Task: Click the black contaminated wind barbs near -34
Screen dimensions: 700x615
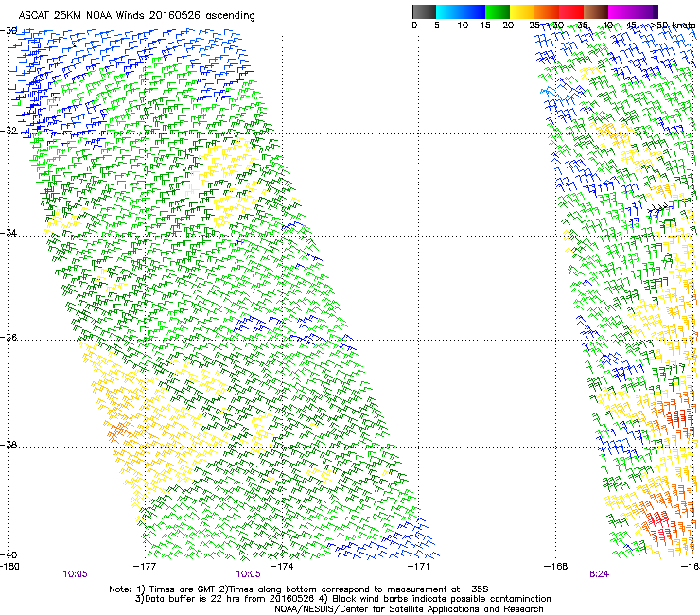Action: pyautogui.click(x=660, y=207)
